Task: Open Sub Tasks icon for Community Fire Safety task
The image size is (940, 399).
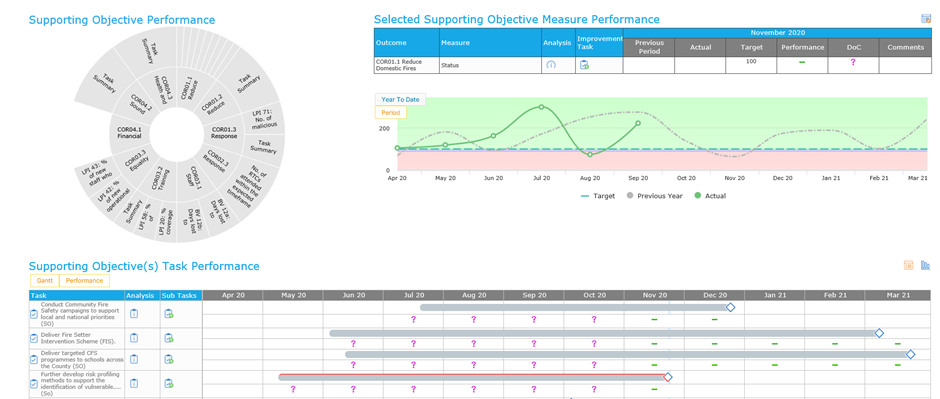Action: click(x=169, y=313)
